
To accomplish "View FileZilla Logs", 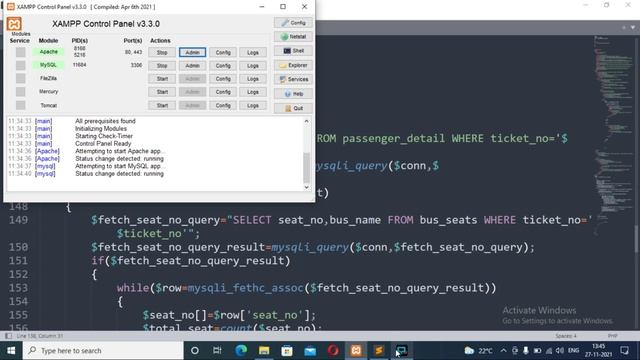I will coord(253,79).
